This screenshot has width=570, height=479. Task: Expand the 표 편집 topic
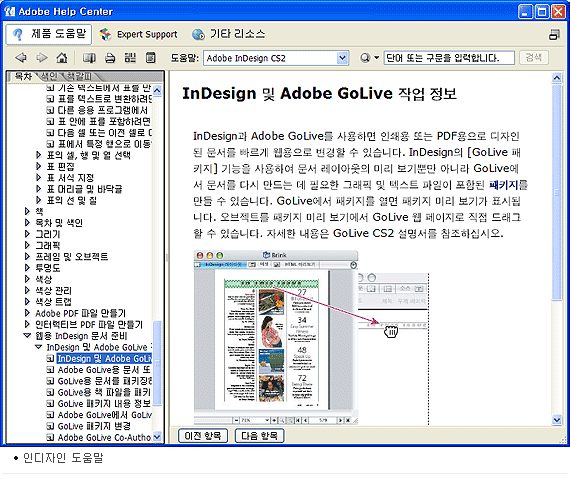[38, 166]
